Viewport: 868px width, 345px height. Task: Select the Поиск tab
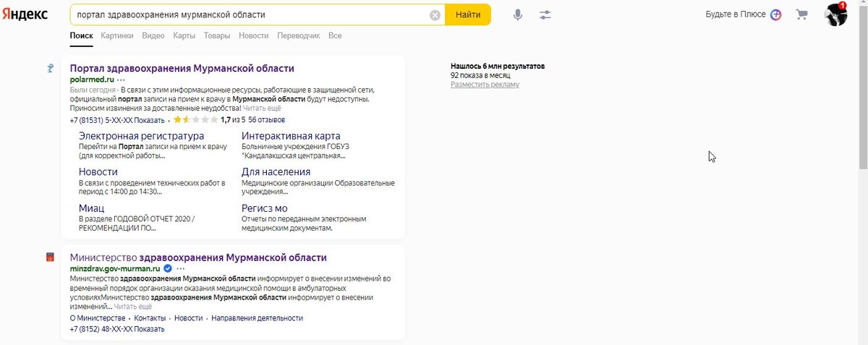[82, 35]
